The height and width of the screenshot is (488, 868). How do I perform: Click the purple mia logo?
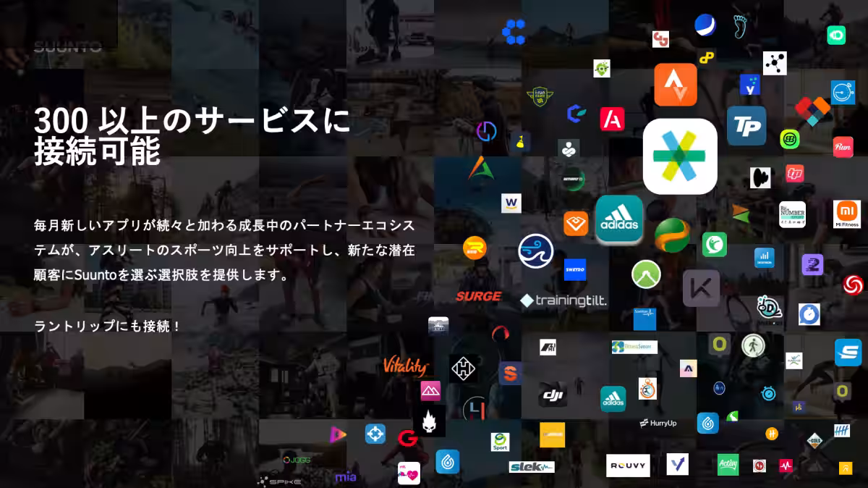(x=345, y=477)
